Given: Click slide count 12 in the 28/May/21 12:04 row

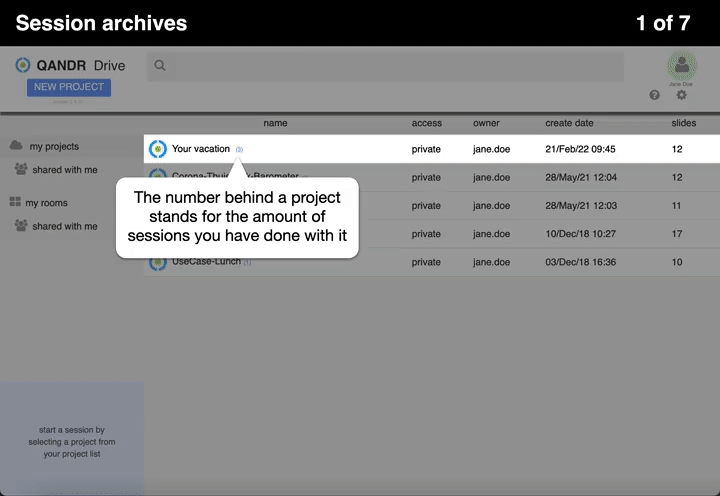Looking at the screenshot, I should [677, 178].
